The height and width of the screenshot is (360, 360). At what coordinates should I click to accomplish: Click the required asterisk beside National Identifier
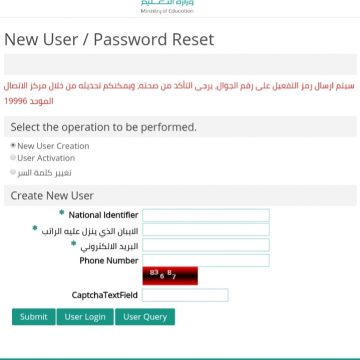tap(61, 212)
